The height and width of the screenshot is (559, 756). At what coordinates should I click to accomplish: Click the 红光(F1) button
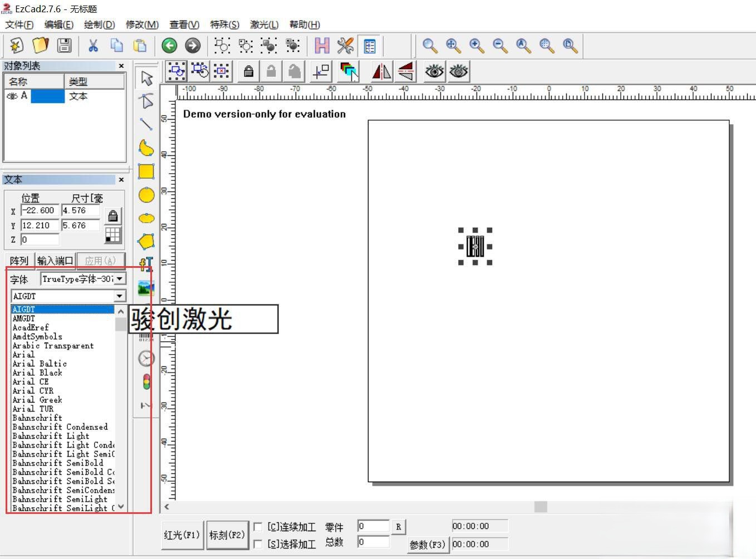[182, 535]
